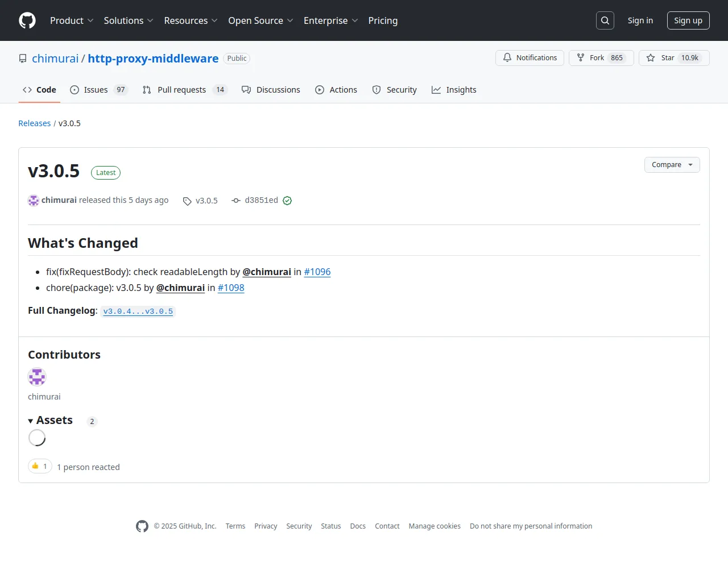
Task: Open the footer Docs link
Action: pyautogui.click(x=358, y=526)
